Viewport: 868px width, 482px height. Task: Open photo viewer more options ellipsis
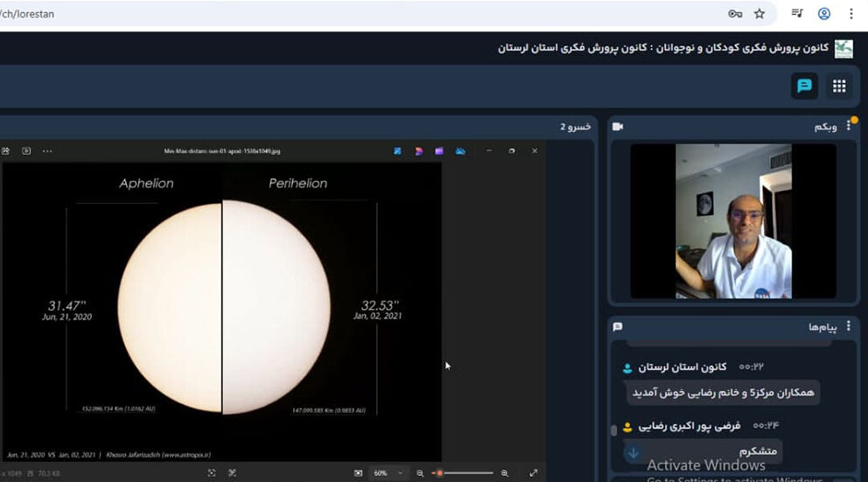pos(47,151)
